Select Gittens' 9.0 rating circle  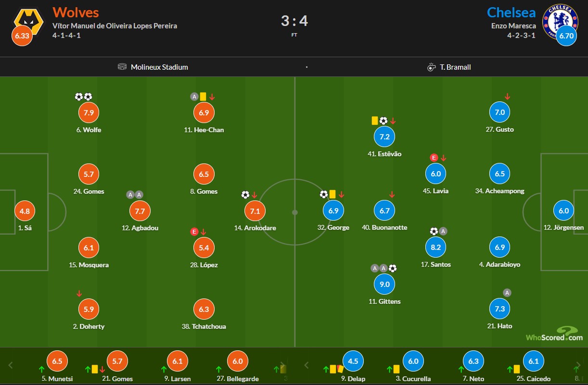tap(384, 284)
